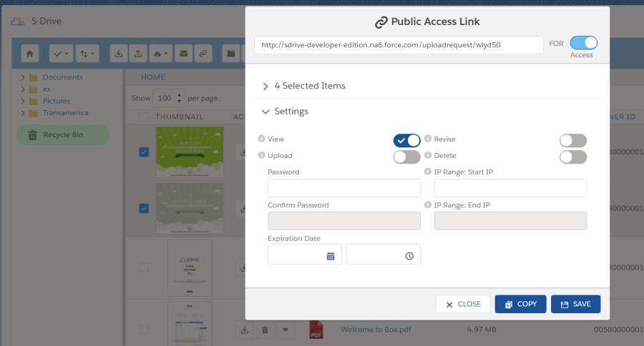Click the trash icon for Welcome to Box.pdf

point(265,330)
